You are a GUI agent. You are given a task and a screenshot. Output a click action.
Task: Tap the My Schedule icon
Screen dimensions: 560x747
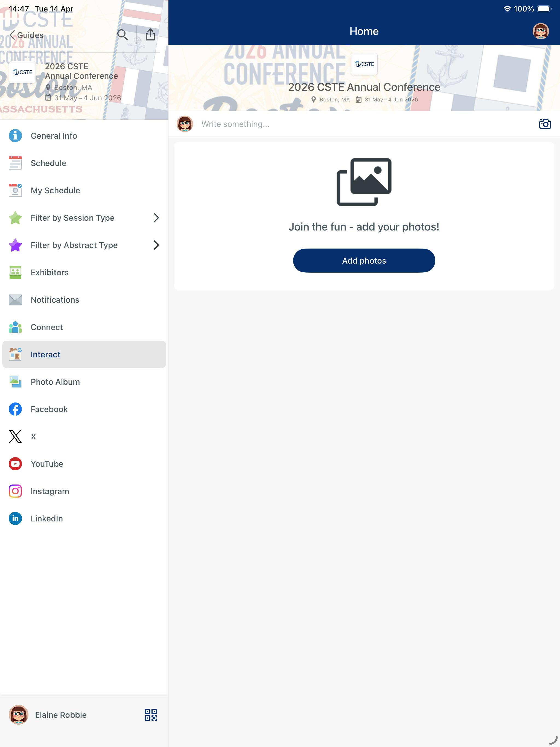15,191
